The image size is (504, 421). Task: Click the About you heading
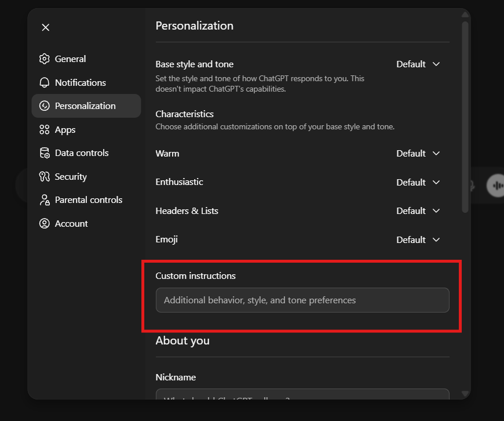[x=182, y=340]
